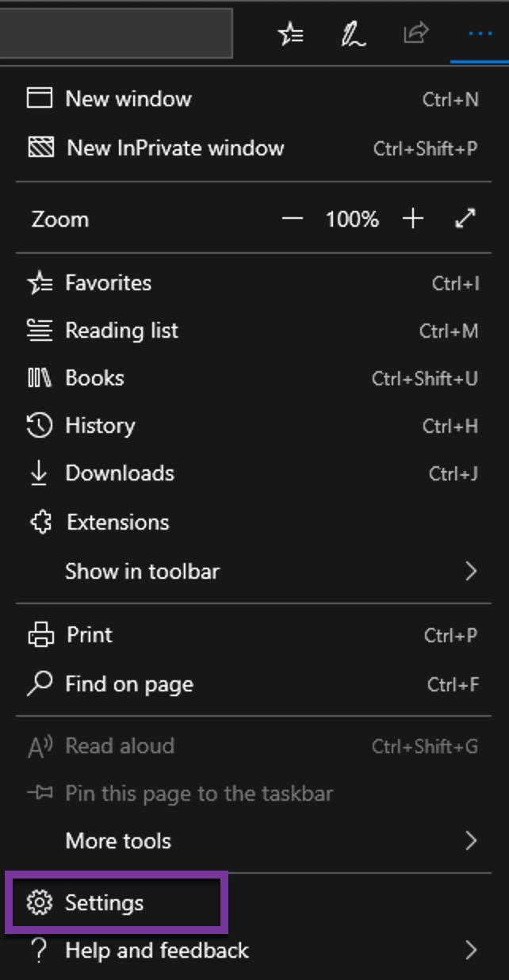Viewport: 509px width, 980px height.
Task: Open Downloads from the menu
Action: click(120, 473)
